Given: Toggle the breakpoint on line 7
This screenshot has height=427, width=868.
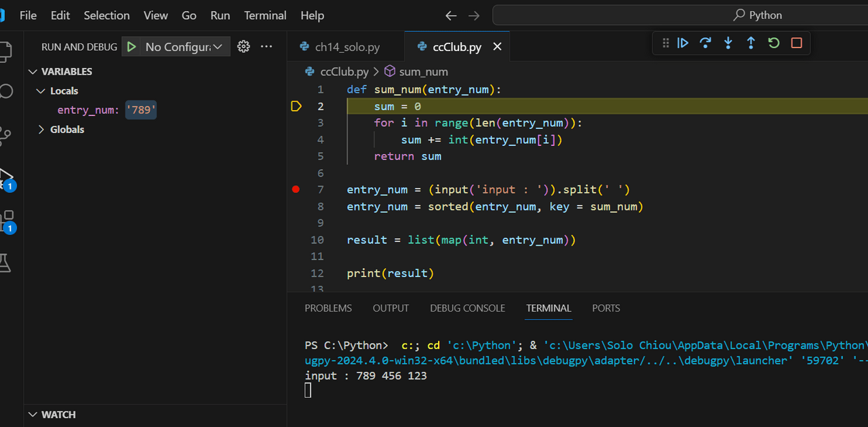Looking at the screenshot, I should (296, 189).
